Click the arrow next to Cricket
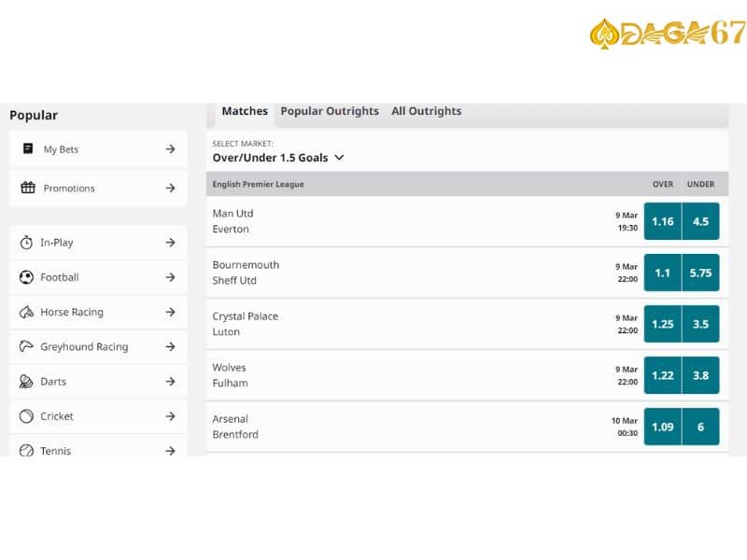Viewport: 747px width, 560px height. [x=171, y=416]
